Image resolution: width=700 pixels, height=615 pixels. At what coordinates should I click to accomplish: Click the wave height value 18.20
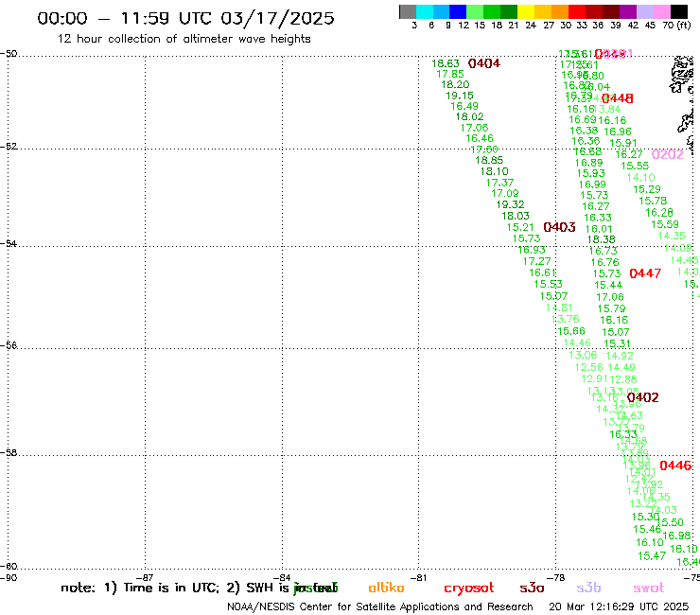tap(455, 84)
